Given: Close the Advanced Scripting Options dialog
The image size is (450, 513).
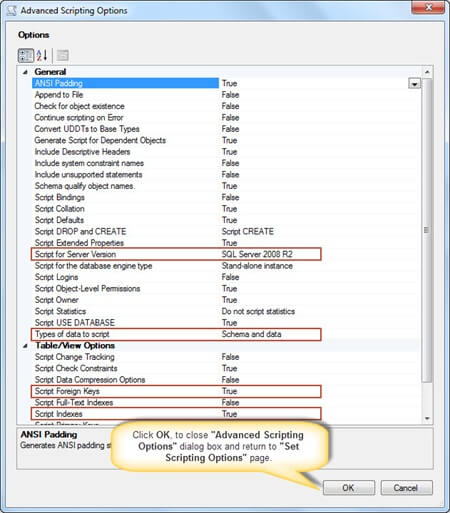Looking at the screenshot, I should pos(428,7).
